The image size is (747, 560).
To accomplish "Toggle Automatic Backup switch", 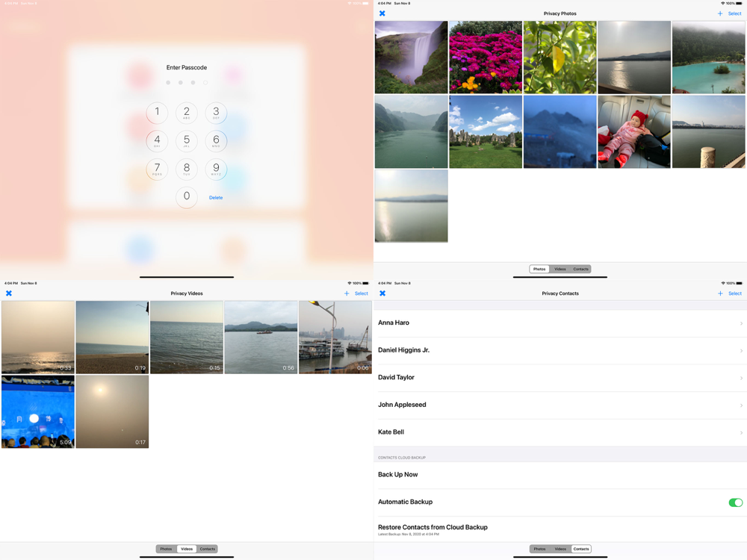I will pyautogui.click(x=735, y=503).
